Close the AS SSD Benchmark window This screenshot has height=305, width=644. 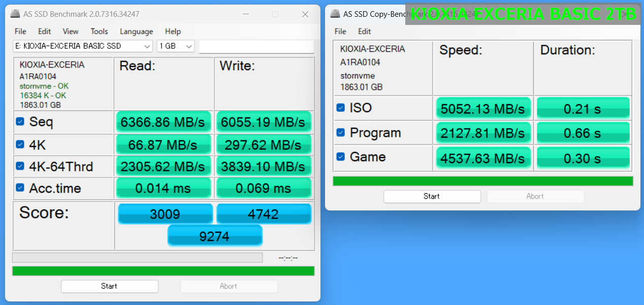tap(305, 14)
